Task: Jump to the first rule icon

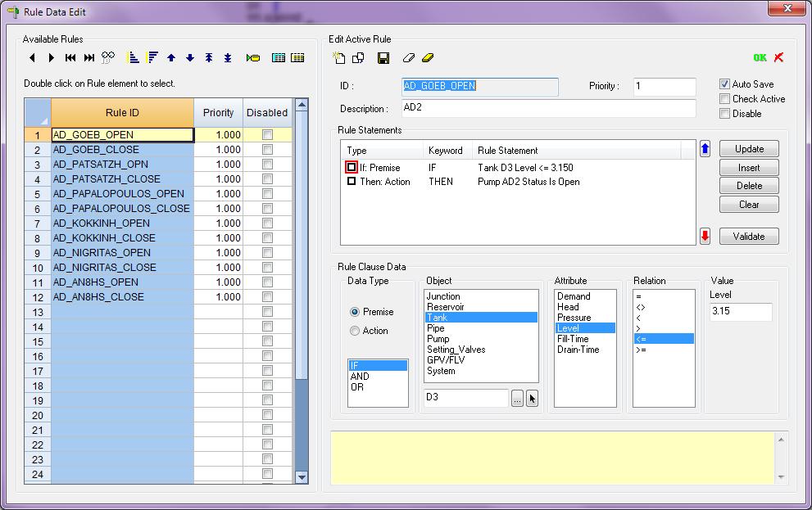Action: (x=70, y=58)
